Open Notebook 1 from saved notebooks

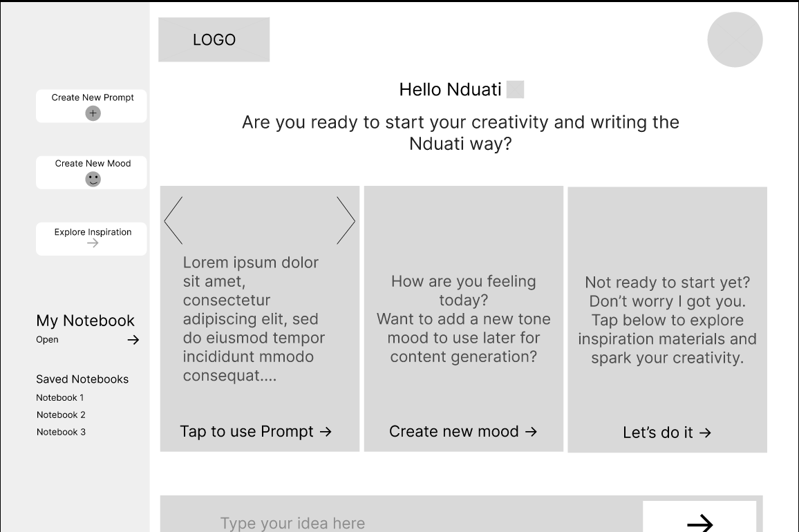(x=60, y=398)
